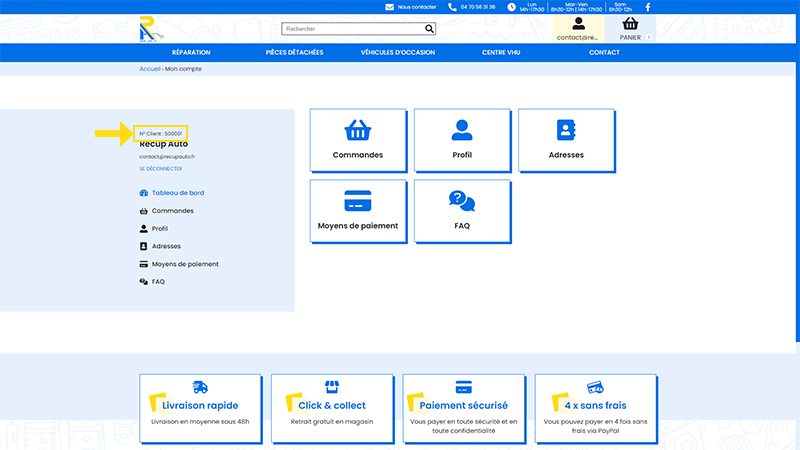This screenshot has width=800, height=450.
Task: Open the Facebook icon in top bar
Action: [x=647, y=7]
